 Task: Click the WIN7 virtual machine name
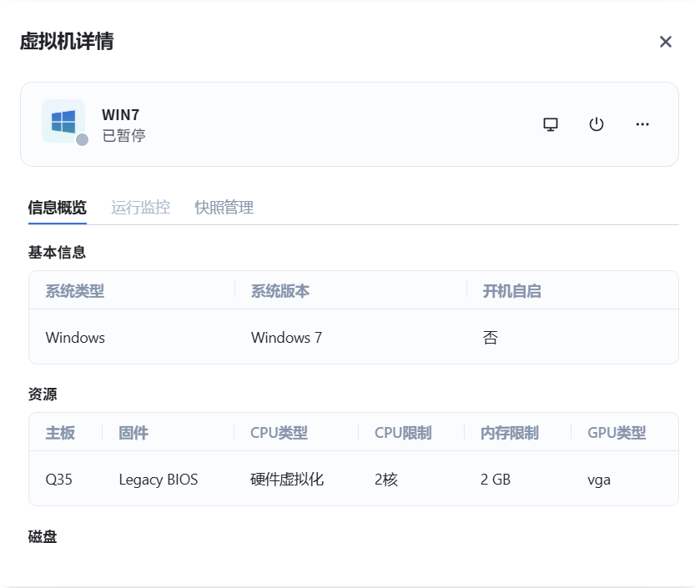click(120, 115)
